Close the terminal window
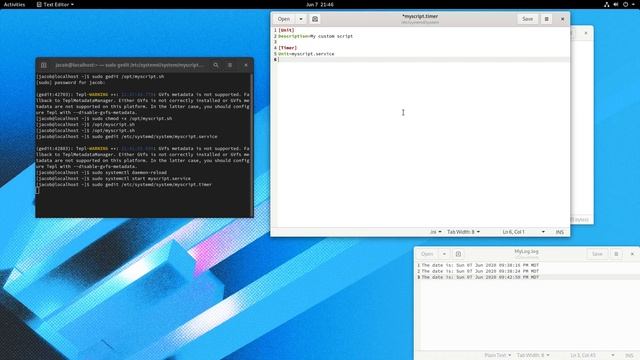 [x=246, y=65]
